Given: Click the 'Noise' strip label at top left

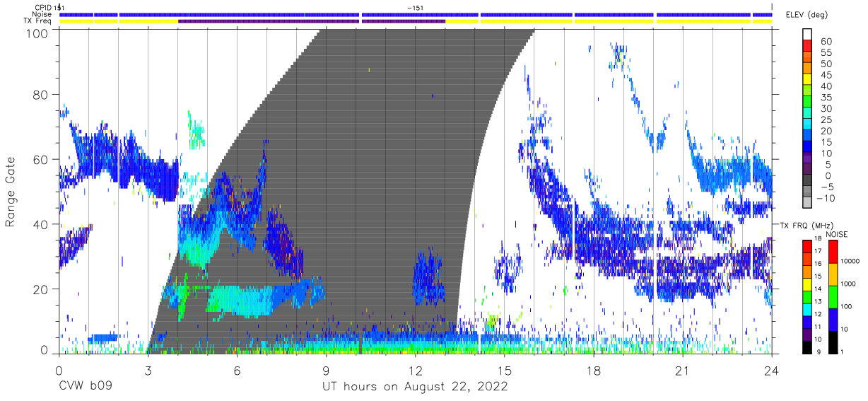Looking at the screenshot, I should click(42, 14).
